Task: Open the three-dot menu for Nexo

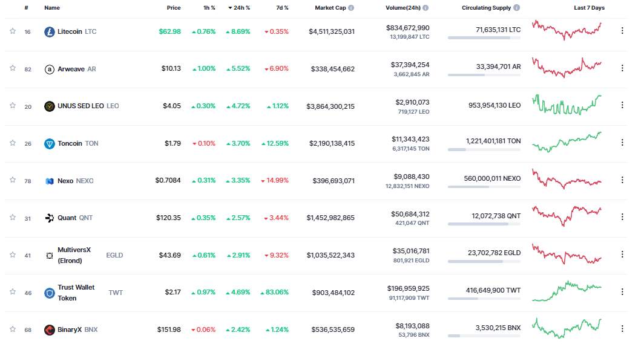Action: coord(622,180)
